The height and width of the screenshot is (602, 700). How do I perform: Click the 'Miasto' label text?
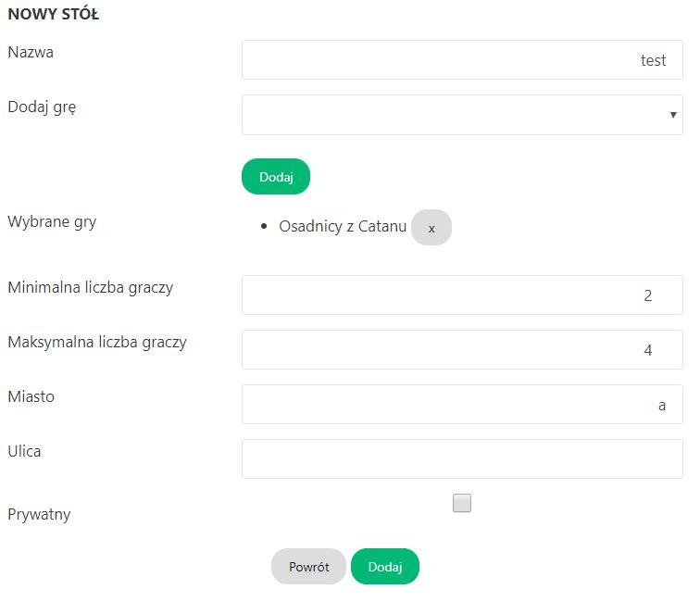click(31, 396)
